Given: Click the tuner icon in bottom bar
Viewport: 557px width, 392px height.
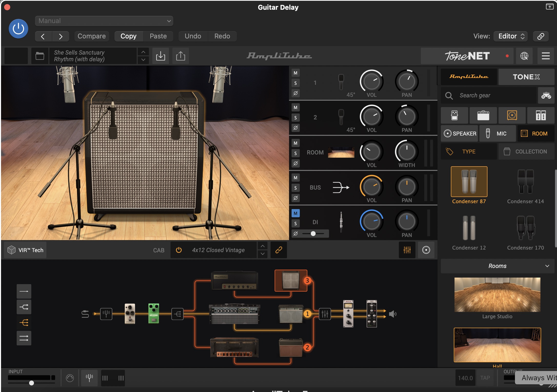Looking at the screenshot, I should (89, 378).
